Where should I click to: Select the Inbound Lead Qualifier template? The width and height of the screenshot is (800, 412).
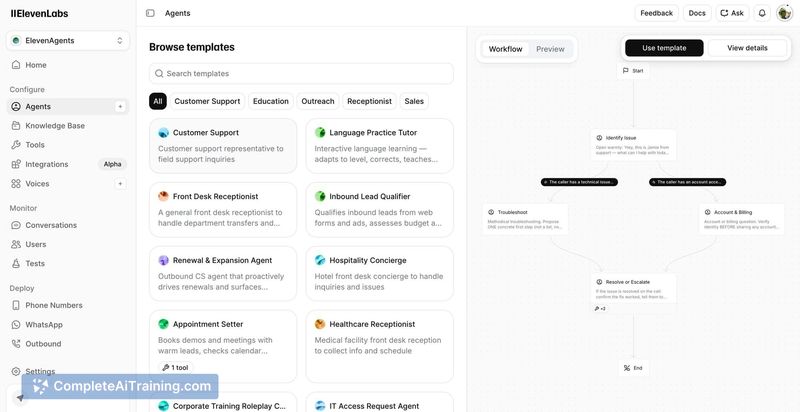pos(380,210)
